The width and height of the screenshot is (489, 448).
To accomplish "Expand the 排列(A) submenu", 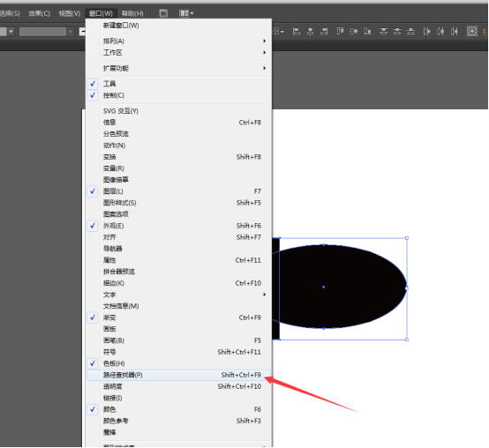I will [x=179, y=41].
